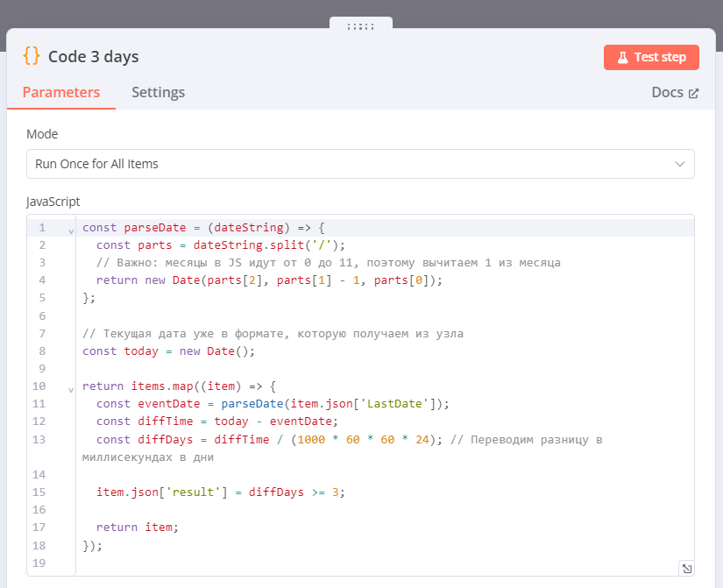Click the return item statement in code
The width and height of the screenshot is (723, 588).
coord(137,527)
